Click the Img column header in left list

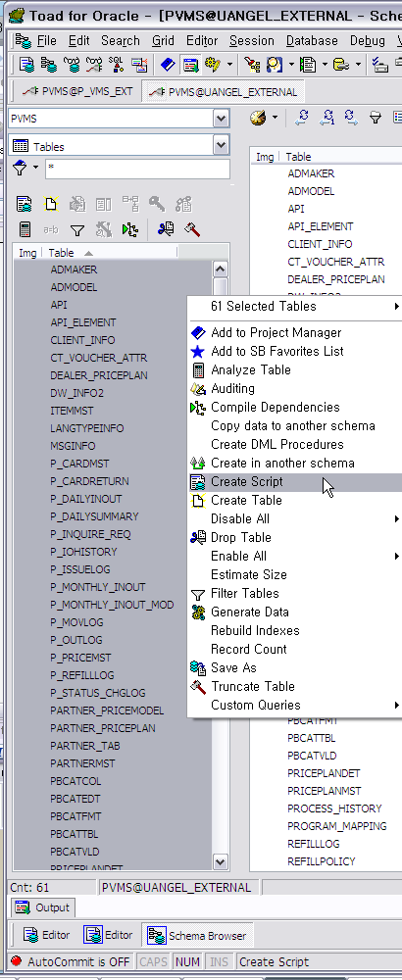coord(27,253)
